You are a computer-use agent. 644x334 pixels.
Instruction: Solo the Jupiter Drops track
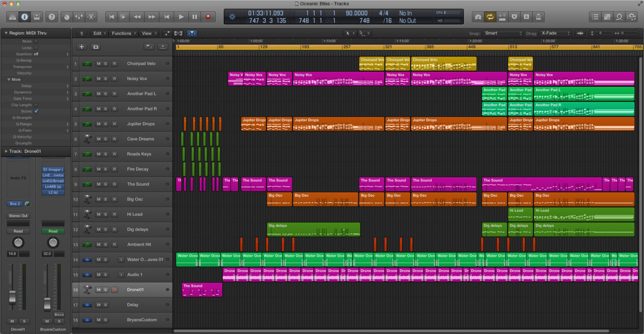(106, 124)
